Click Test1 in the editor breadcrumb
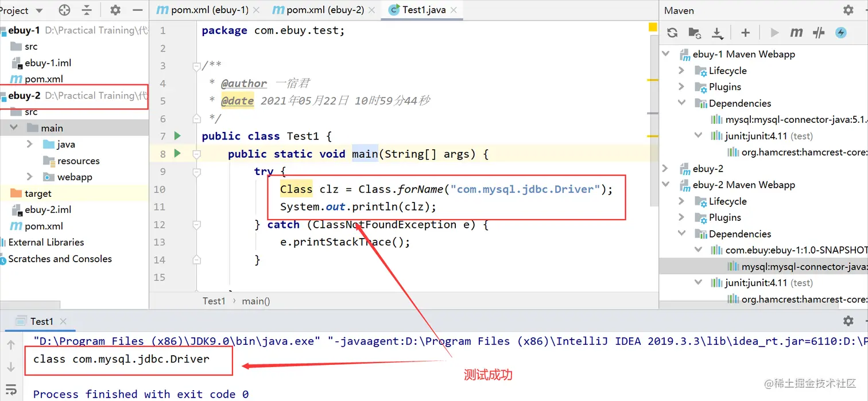The image size is (868, 401). point(214,301)
